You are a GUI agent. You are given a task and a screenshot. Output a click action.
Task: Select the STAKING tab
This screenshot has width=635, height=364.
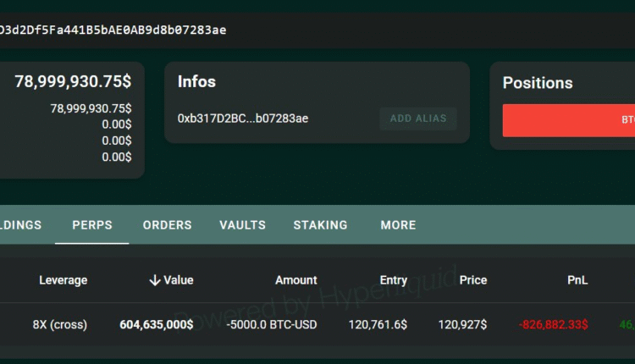coord(320,225)
